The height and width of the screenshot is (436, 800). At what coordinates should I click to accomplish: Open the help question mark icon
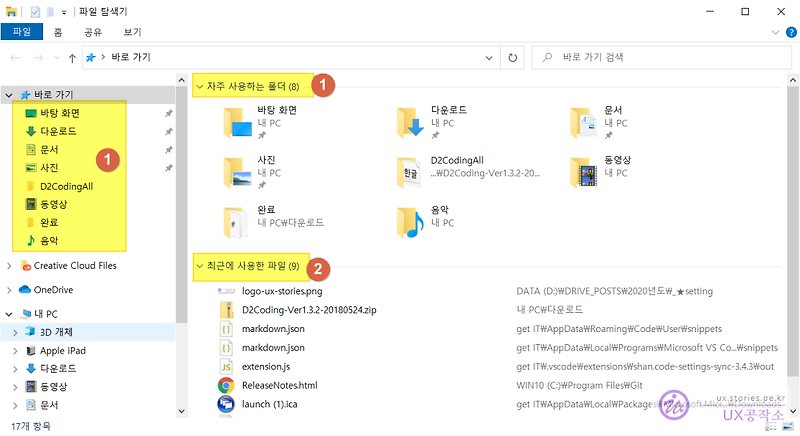[x=791, y=32]
